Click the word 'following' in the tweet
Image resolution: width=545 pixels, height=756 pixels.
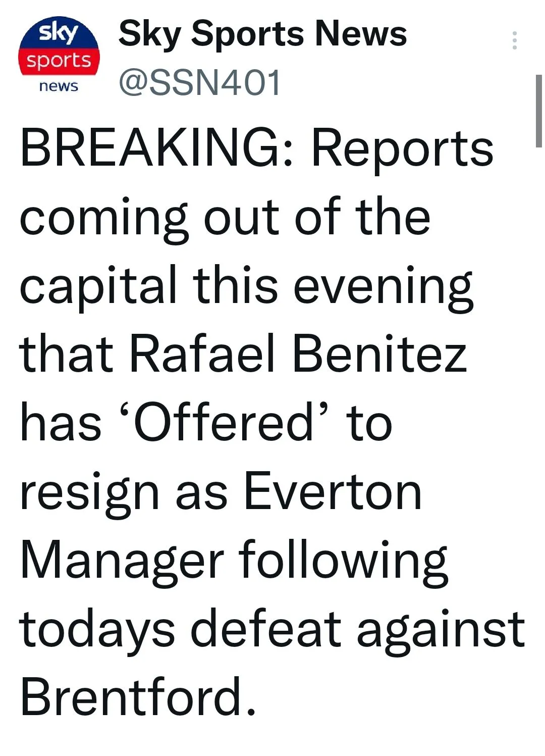coord(343,561)
